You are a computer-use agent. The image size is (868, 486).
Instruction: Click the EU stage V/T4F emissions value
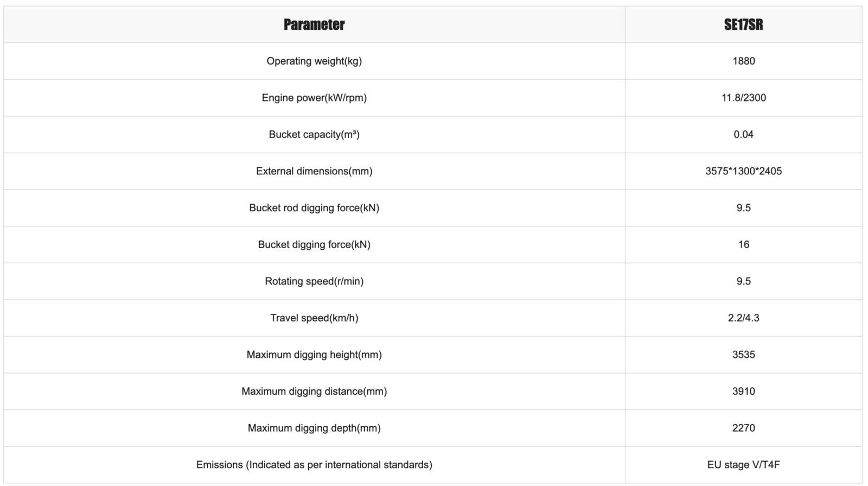click(x=743, y=464)
